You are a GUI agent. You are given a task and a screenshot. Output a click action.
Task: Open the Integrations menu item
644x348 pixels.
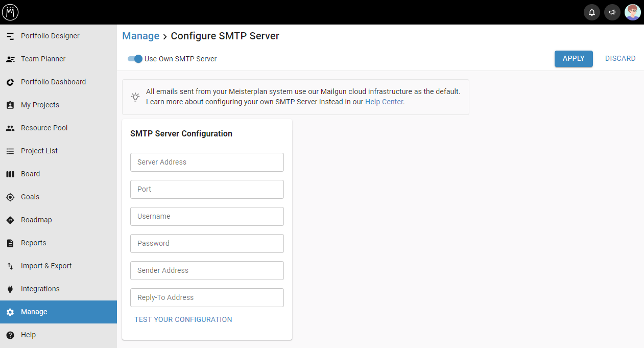tap(58, 289)
